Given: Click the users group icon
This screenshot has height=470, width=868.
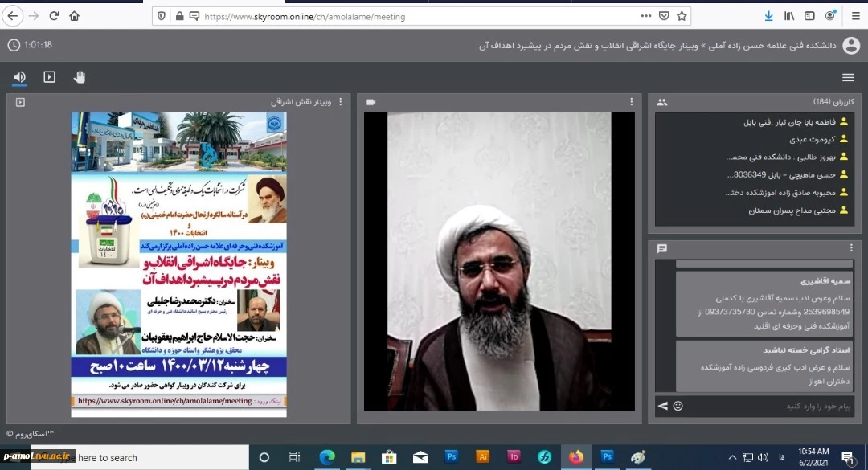Looking at the screenshot, I should [x=661, y=102].
